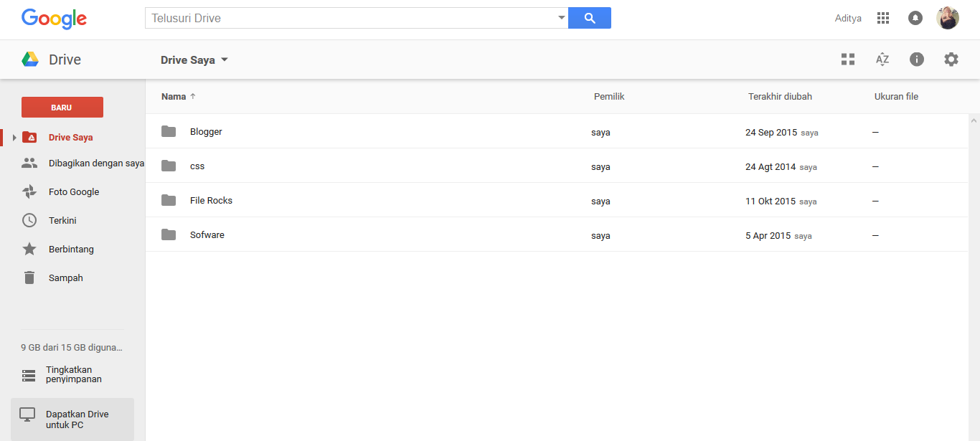Open the details pane with the info icon

(917, 60)
